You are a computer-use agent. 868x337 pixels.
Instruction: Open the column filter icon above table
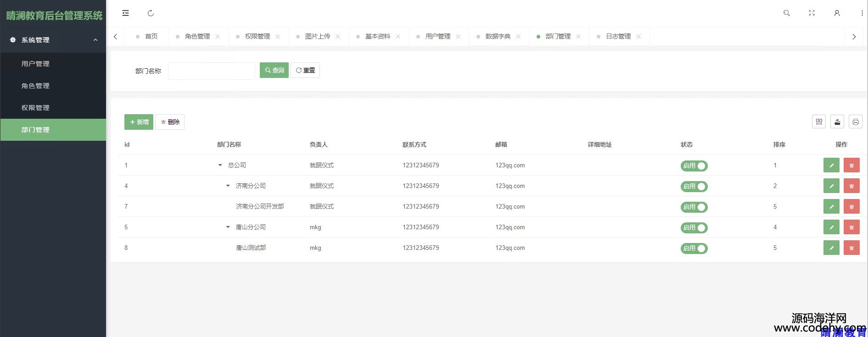(x=819, y=122)
